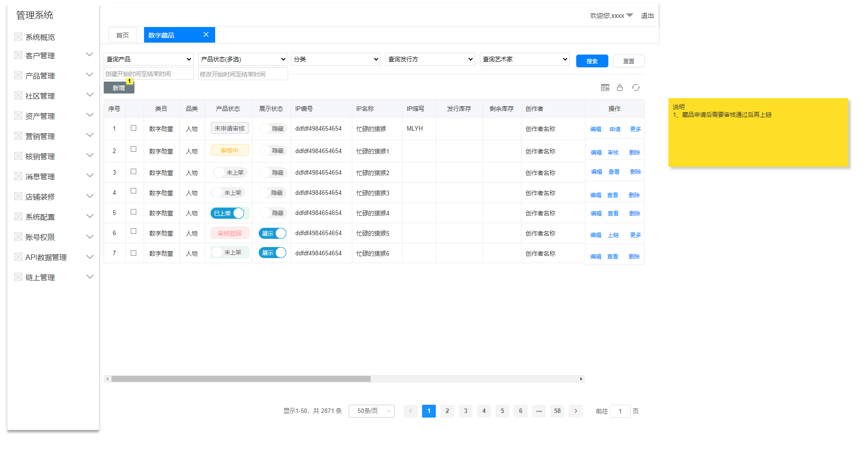Viewport: 868px width, 457px height.
Task: Toggle 隐藏 switch for 忙碌的猿猴 row 1
Action: 273,128
